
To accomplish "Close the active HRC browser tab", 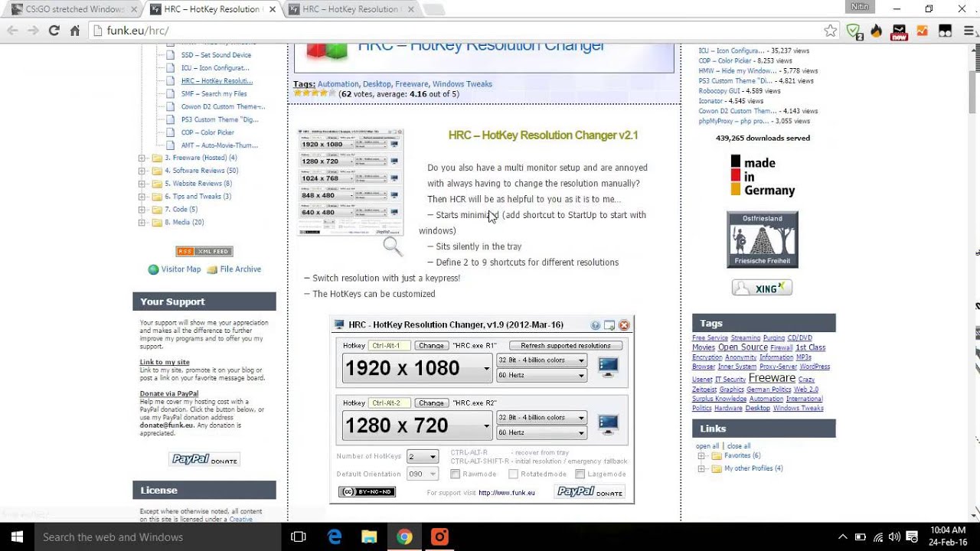I will [x=273, y=9].
